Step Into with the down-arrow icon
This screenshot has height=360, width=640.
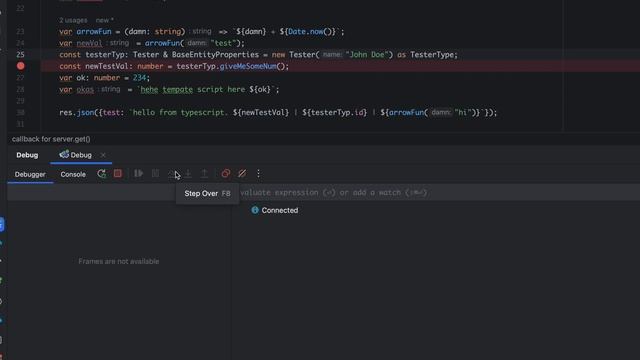click(188, 173)
